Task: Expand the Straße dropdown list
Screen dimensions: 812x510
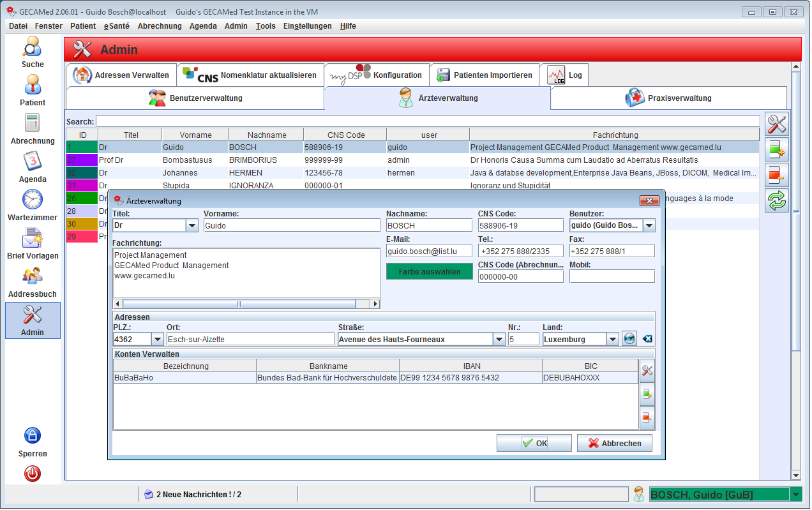Action: pos(499,340)
